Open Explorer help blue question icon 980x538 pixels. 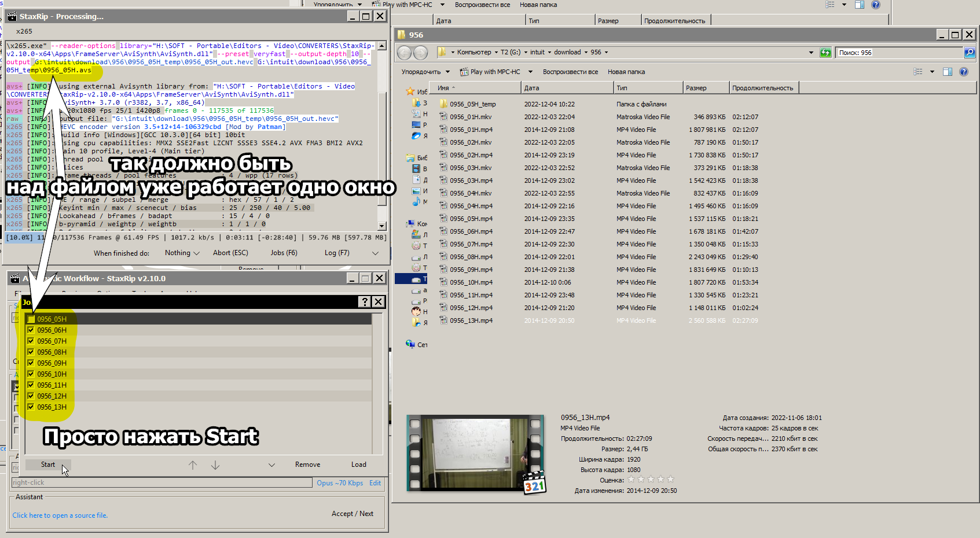tap(964, 72)
